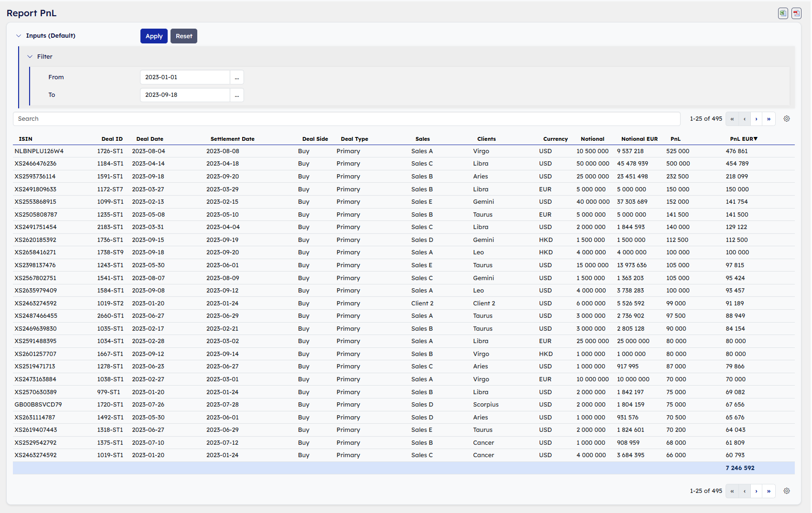Open date picker for To field
The image size is (812, 513).
(237, 95)
